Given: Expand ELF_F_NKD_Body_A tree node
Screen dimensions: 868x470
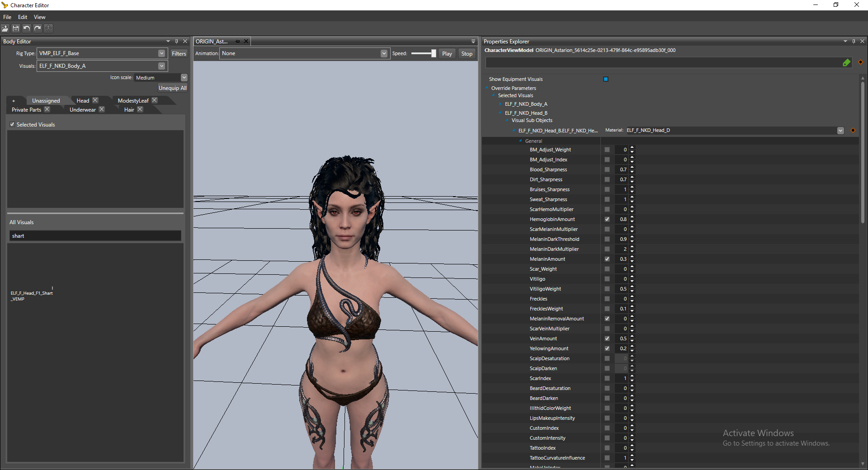Looking at the screenshot, I should pos(500,104).
